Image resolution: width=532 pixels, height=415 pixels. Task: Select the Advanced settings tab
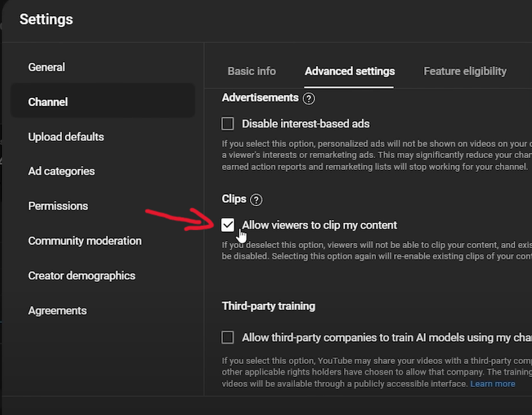point(350,71)
